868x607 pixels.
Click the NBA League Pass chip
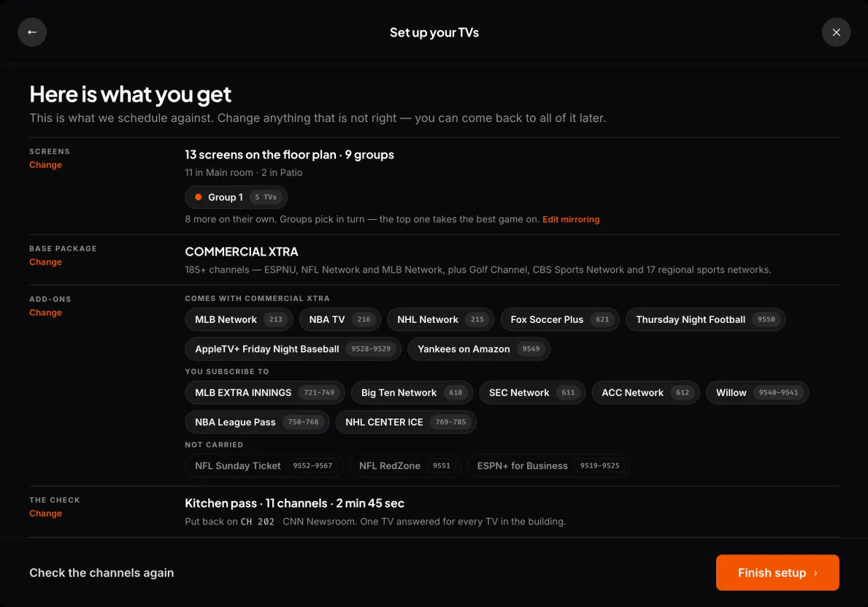(x=257, y=422)
